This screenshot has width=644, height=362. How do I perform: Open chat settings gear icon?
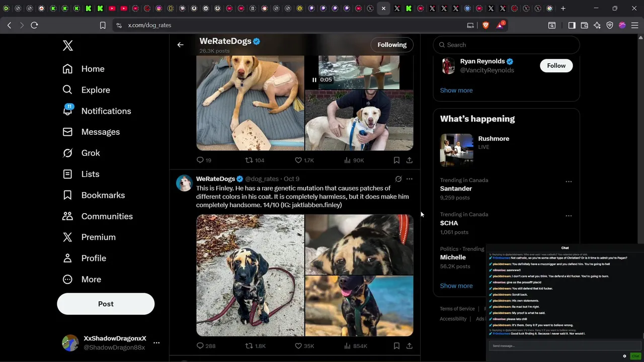pos(625,356)
